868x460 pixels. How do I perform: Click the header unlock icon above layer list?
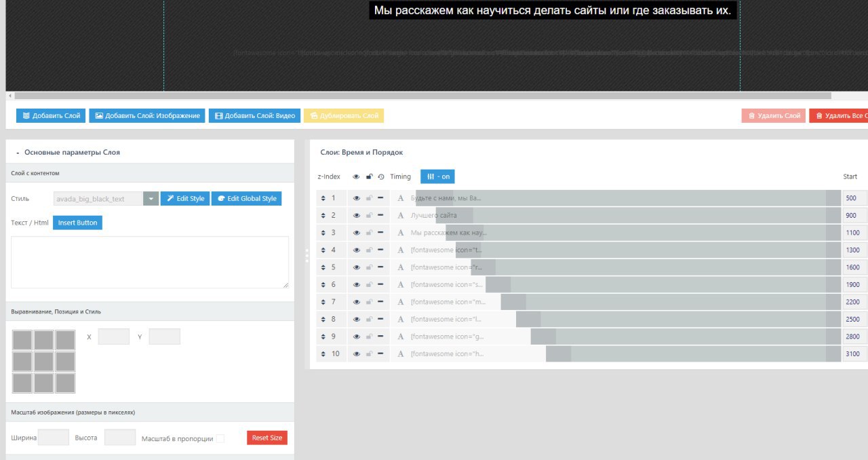pos(369,176)
